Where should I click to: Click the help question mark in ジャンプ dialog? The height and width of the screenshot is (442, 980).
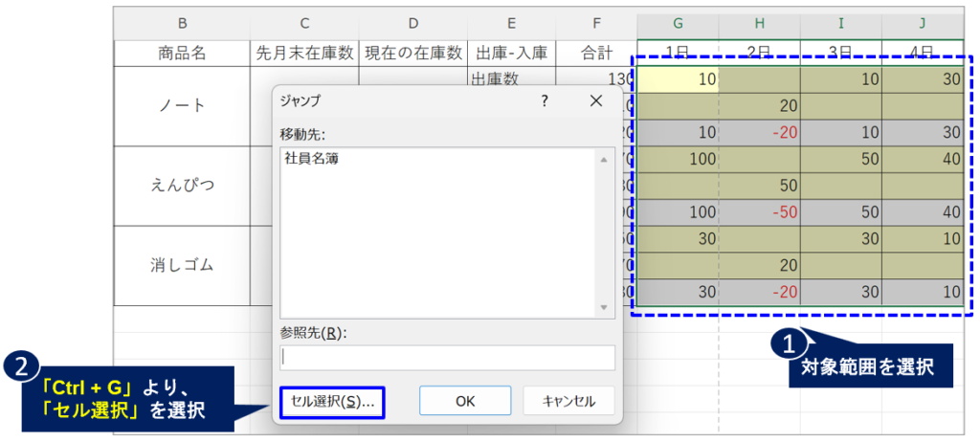pyautogui.click(x=544, y=100)
